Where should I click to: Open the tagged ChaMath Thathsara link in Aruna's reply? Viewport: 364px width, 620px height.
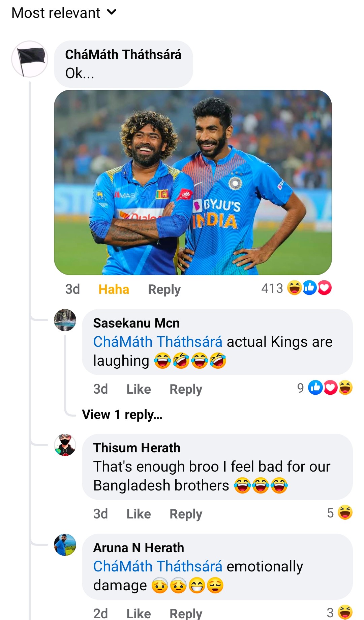158,566
